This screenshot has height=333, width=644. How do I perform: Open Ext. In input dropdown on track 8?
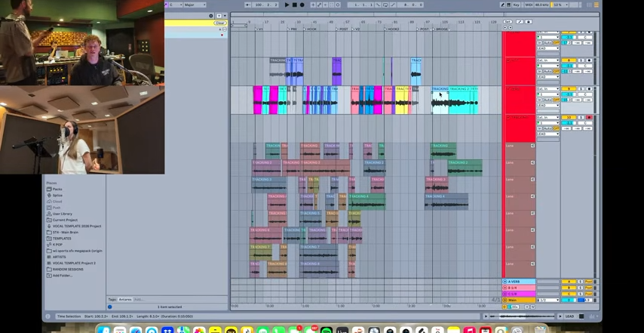pos(548,60)
